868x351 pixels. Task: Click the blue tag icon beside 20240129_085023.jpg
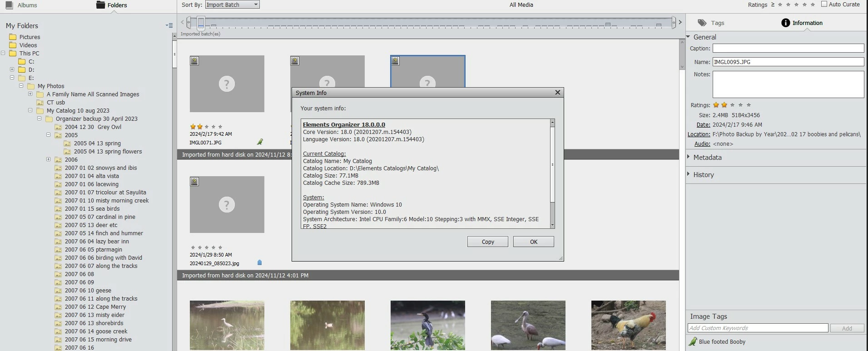[260, 262]
